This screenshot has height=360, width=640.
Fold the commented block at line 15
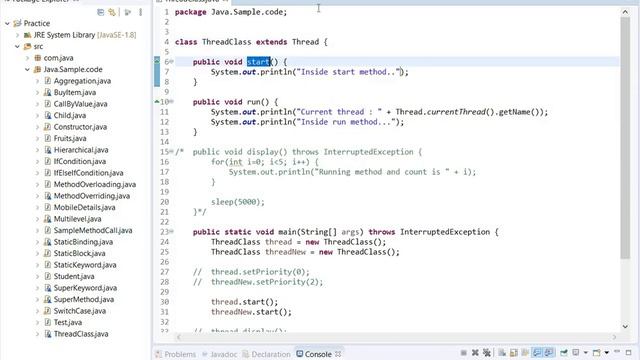[172, 152]
